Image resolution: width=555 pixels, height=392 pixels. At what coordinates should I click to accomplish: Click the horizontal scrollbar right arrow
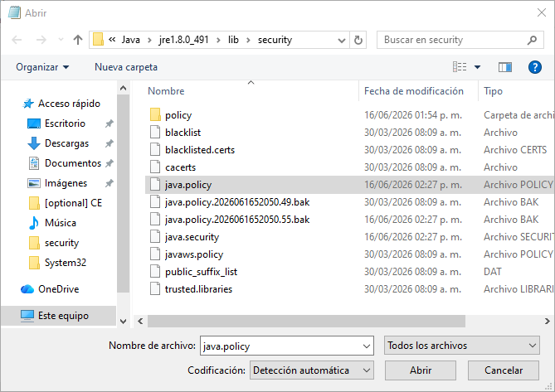[x=548, y=321]
